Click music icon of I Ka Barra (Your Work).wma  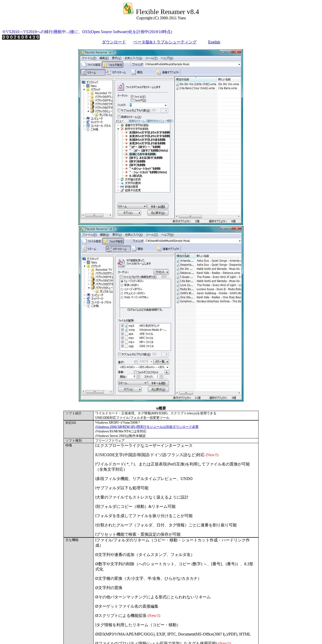point(178,88)
